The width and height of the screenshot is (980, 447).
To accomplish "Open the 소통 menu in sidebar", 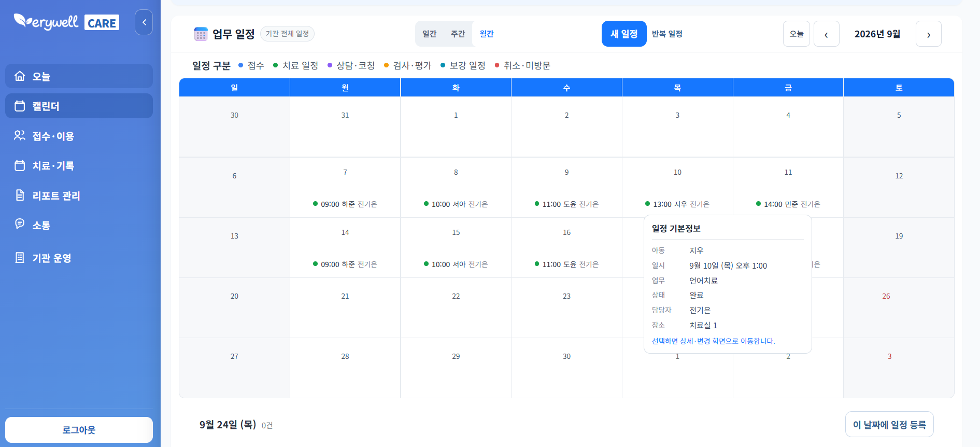I will (x=79, y=225).
